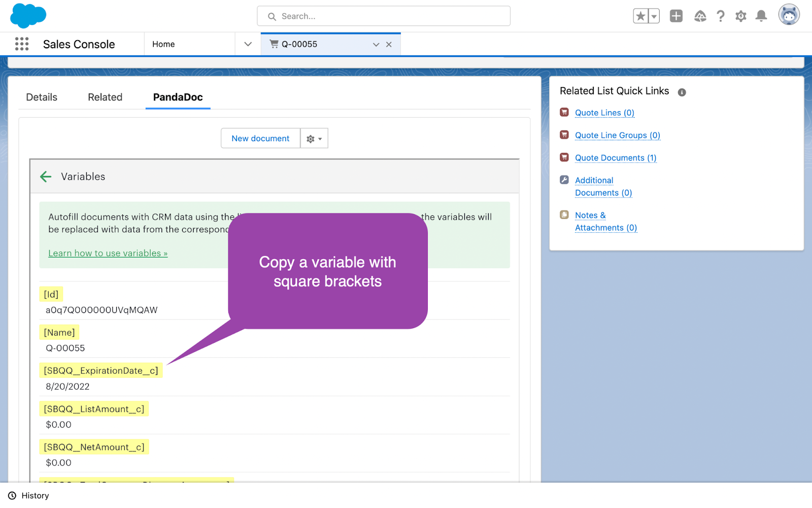This screenshot has width=812, height=508.
Task: Click the Favorites star icon
Action: 640,16
